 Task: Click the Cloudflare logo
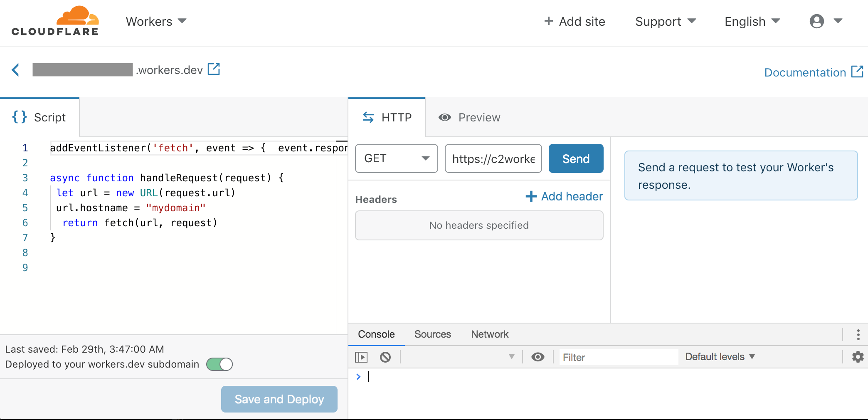[55, 21]
